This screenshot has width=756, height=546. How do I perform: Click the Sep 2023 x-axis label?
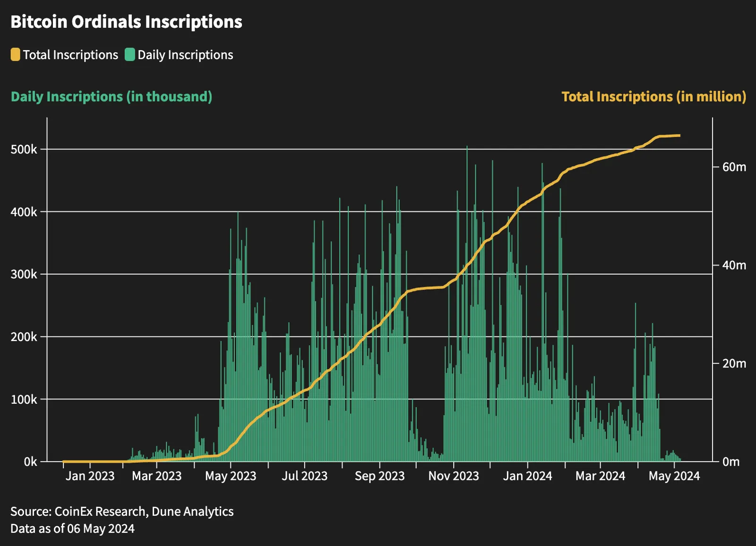[x=379, y=476]
